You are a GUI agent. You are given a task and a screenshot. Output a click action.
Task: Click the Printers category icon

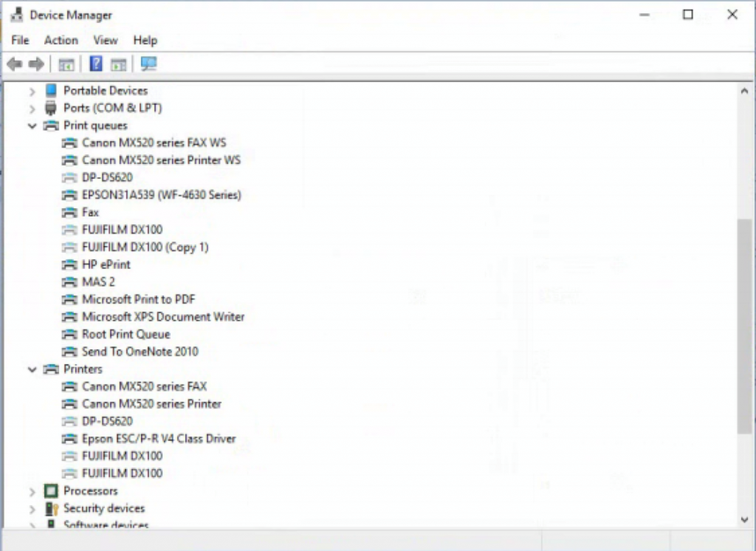(x=51, y=369)
